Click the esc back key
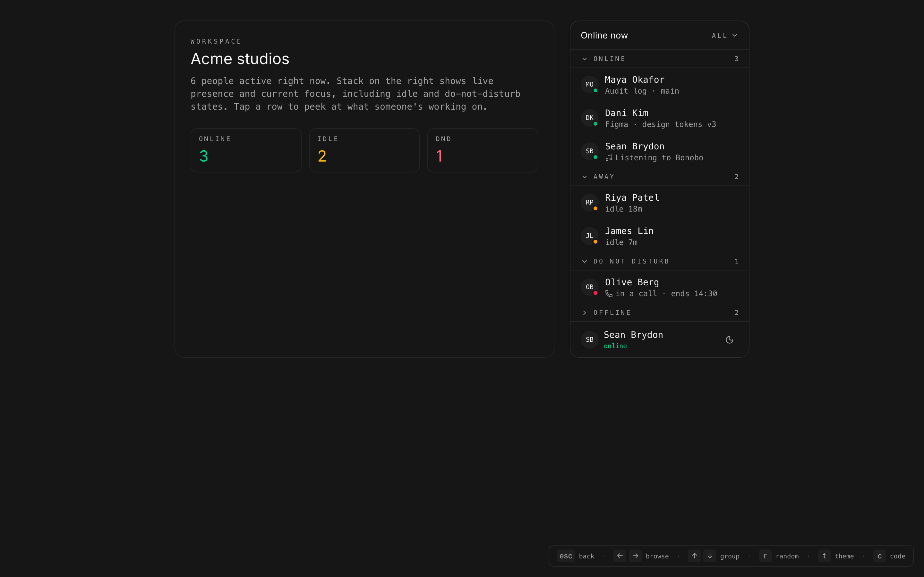Screen dimensions: 924x577 point(566,556)
